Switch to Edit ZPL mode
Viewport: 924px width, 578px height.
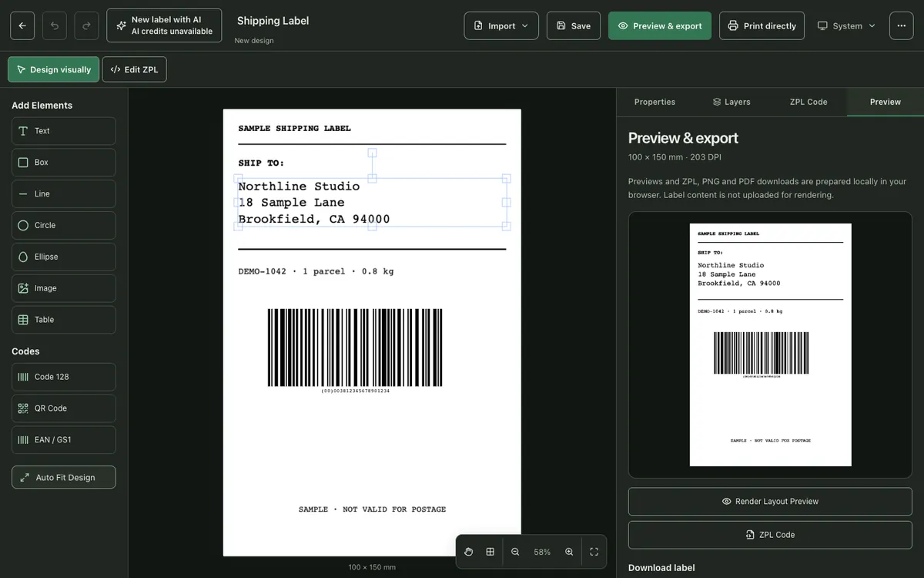(x=135, y=69)
